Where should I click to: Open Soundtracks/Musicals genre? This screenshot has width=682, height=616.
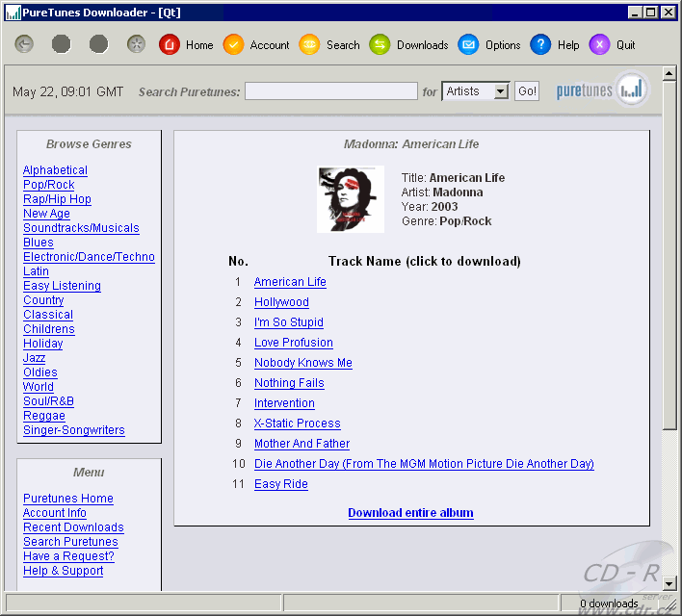click(81, 228)
